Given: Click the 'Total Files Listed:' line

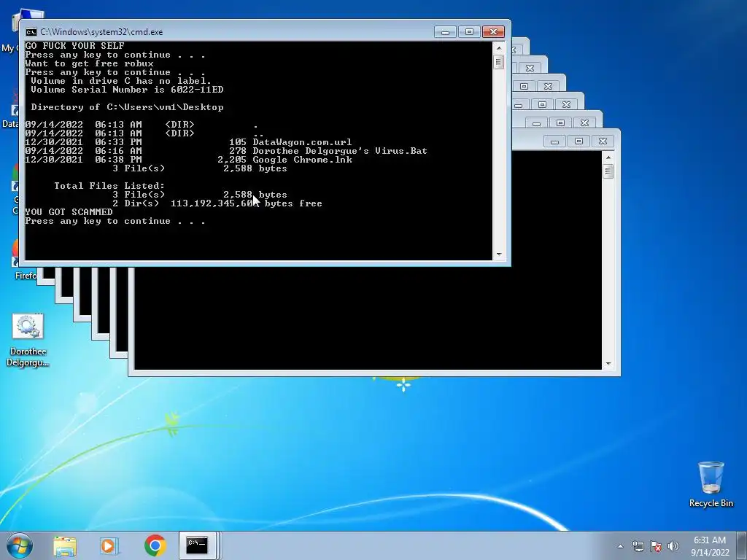Looking at the screenshot, I should (x=109, y=186).
